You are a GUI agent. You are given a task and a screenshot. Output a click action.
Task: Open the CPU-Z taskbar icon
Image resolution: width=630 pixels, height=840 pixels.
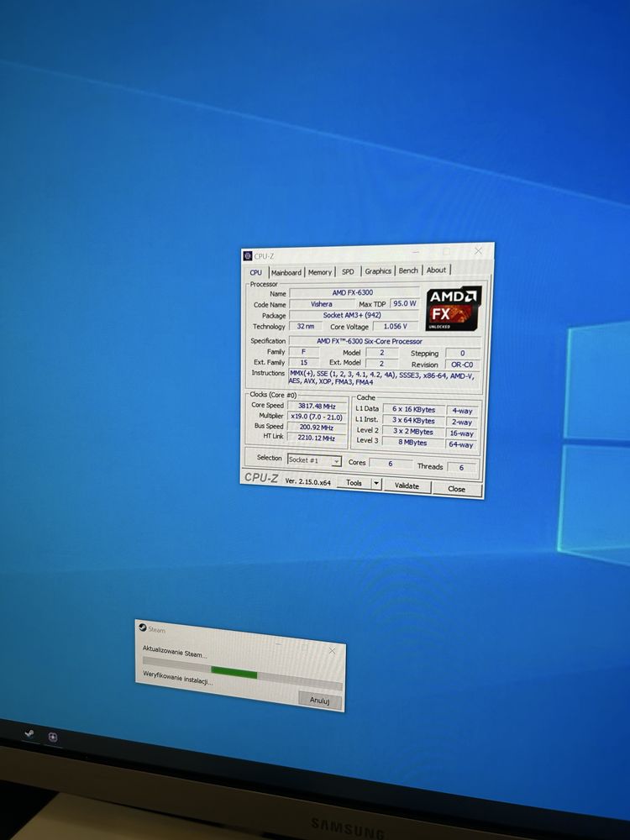click(52, 738)
